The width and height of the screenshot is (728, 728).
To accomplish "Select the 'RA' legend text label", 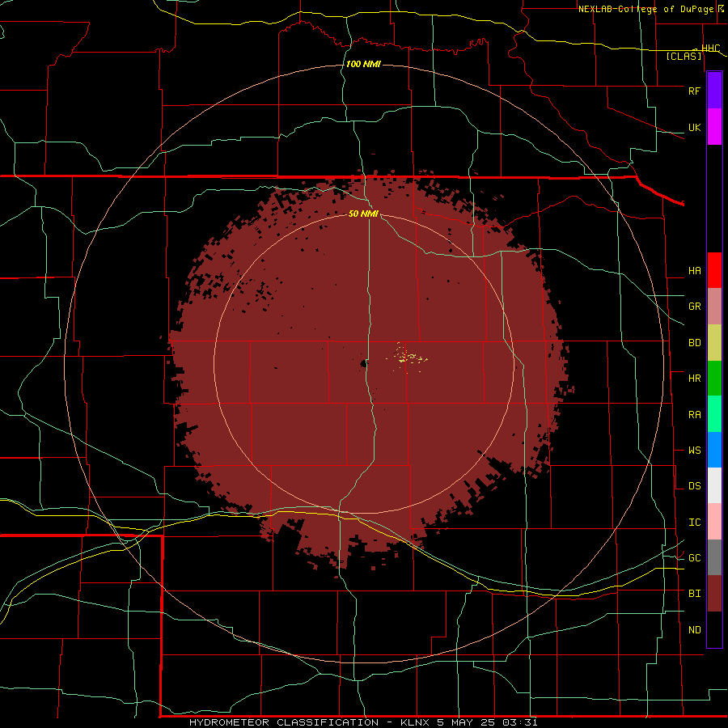I will click(x=694, y=415).
